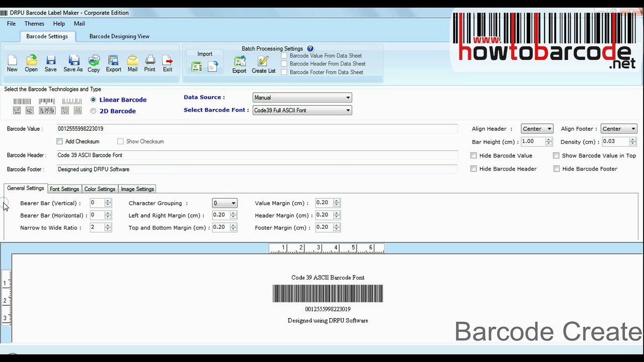Image resolution: width=644 pixels, height=362 pixels.
Task: Adjust Narrow to Wide Ratio stepper
Action: click(x=108, y=227)
